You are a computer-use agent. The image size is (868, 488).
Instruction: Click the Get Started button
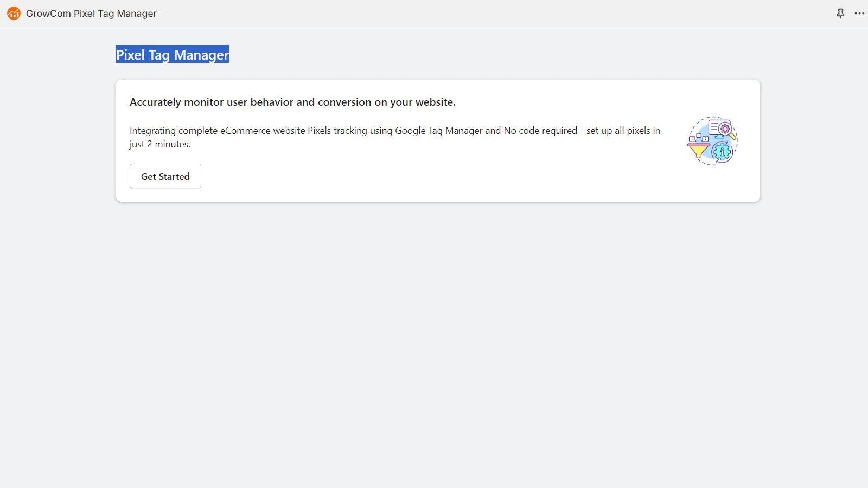(x=165, y=176)
